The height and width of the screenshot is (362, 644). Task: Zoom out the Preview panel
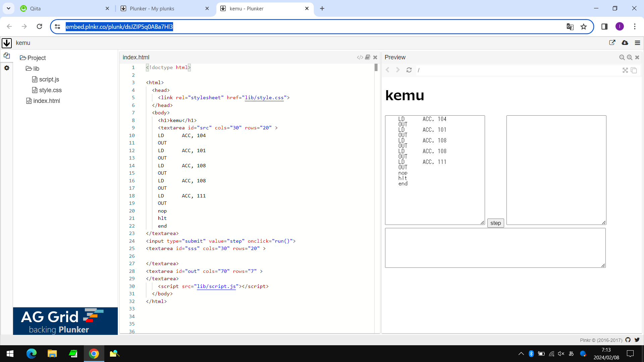click(x=622, y=57)
